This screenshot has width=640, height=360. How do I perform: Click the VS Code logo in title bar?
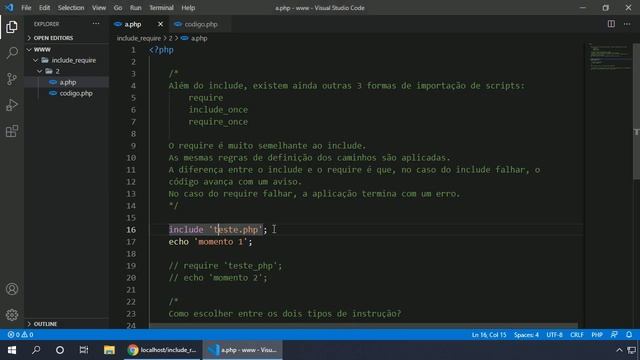(9, 7)
